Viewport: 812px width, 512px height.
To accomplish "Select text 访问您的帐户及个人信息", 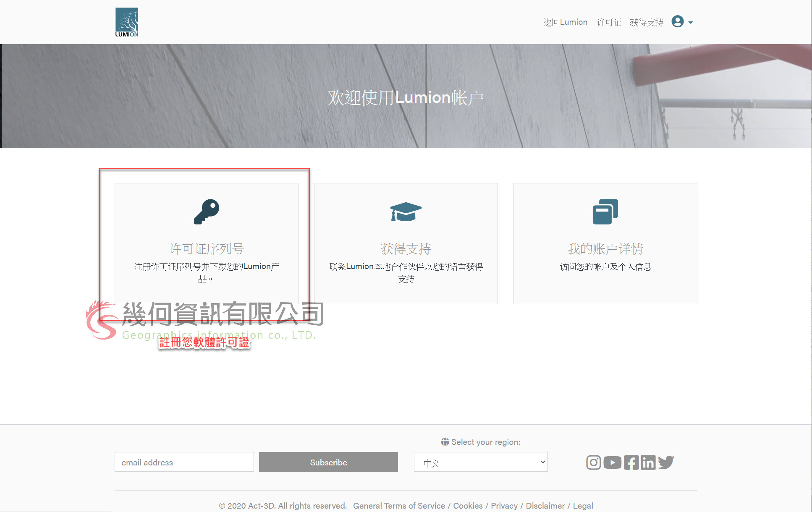I will 605,266.
